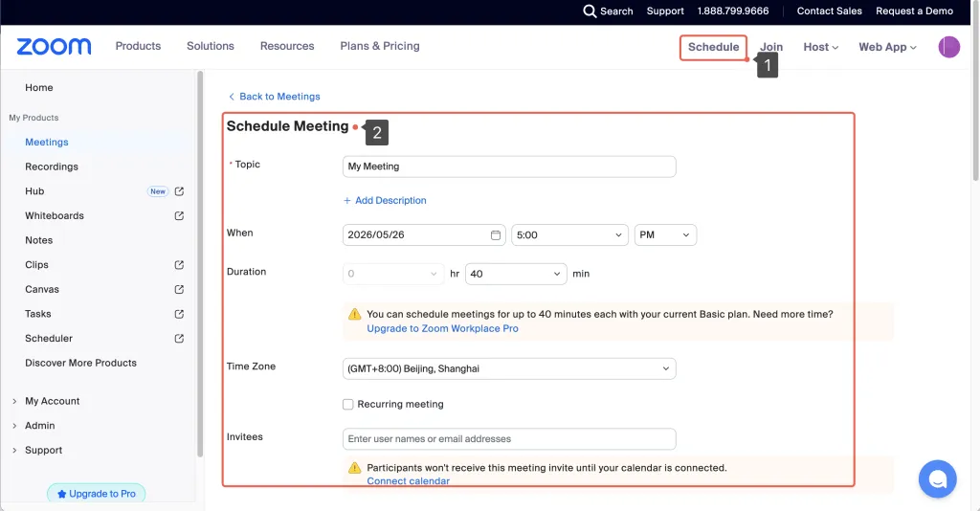Open Canvas external link icon
Screen dimensions: 980x511
[x=179, y=289]
